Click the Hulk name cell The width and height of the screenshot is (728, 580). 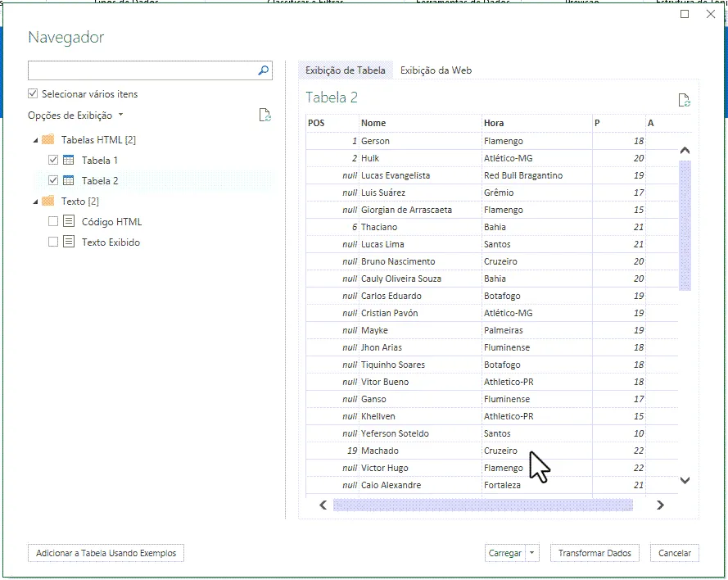click(421, 158)
